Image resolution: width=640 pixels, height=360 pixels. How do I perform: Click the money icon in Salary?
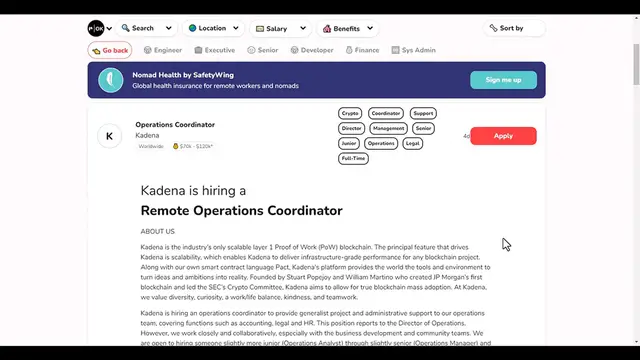(260, 29)
